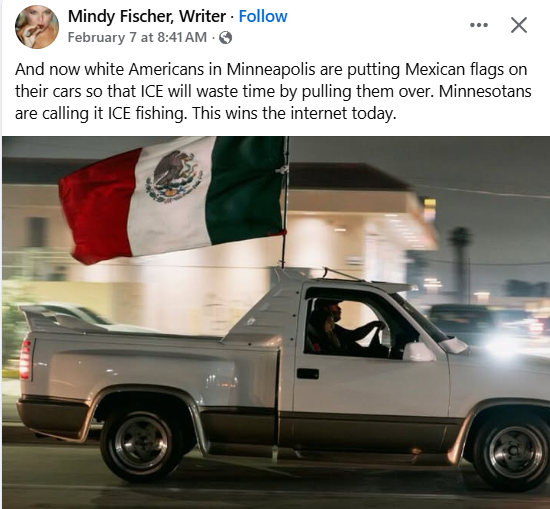Click the Mexican flag's eagle emblem

click(174, 176)
